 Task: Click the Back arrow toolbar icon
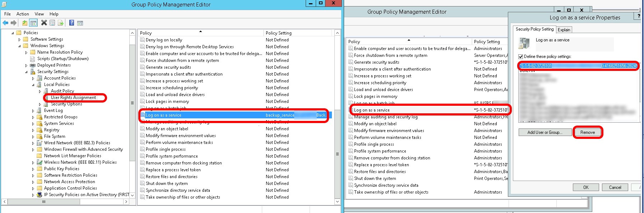pyautogui.click(x=5, y=23)
